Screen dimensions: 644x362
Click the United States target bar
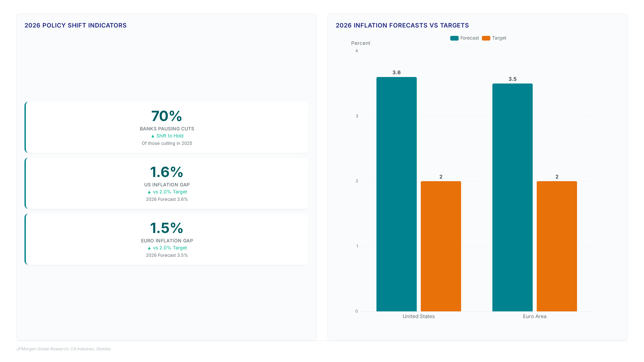[x=441, y=246]
